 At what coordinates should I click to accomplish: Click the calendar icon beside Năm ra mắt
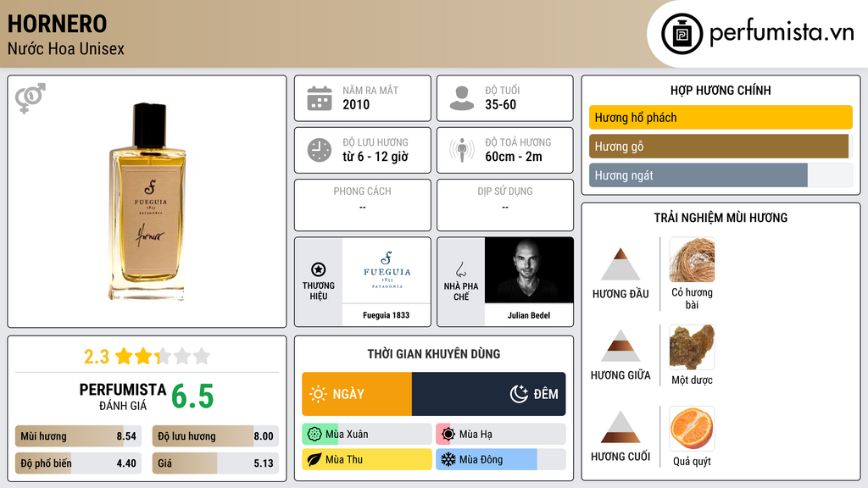click(x=320, y=98)
